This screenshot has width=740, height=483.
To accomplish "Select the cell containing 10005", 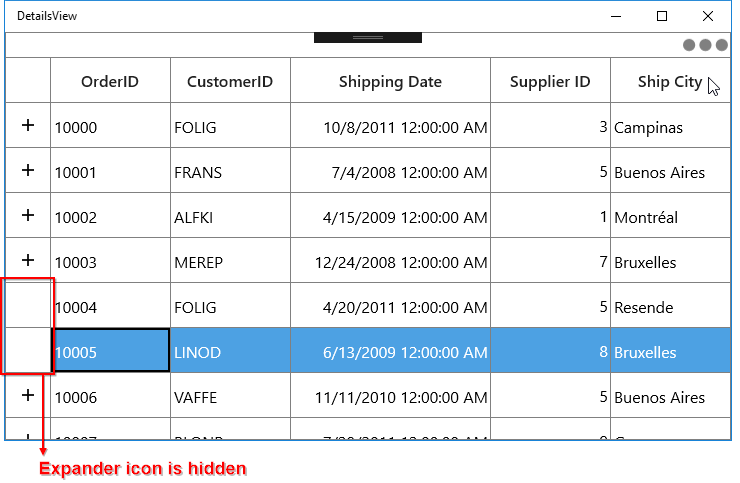I will pos(110,350).
